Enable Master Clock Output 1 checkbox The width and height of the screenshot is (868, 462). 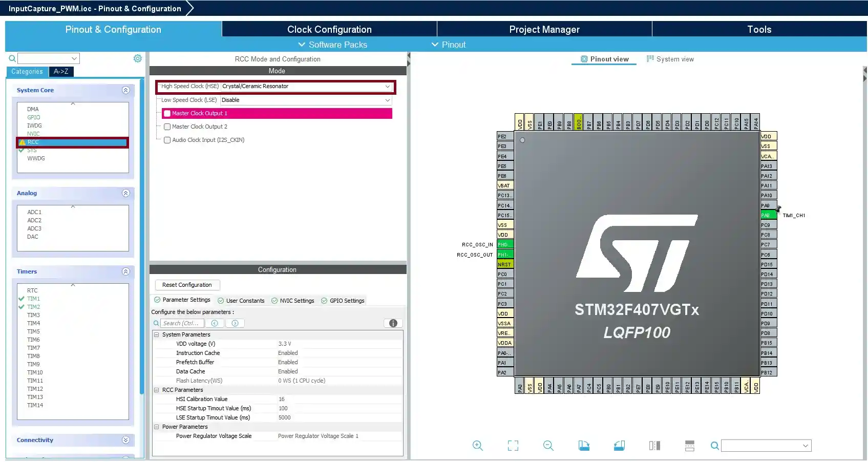click(x=167, y=113)
